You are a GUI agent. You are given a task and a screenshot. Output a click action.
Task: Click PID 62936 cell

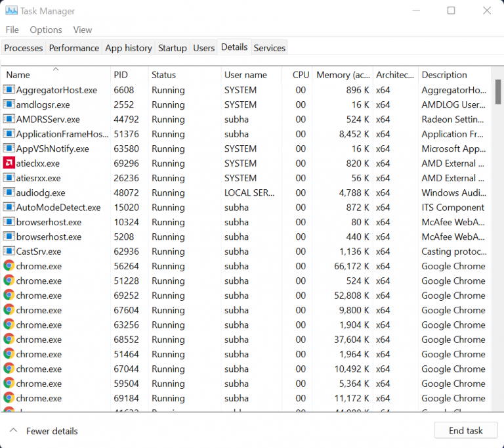[126, 252]
